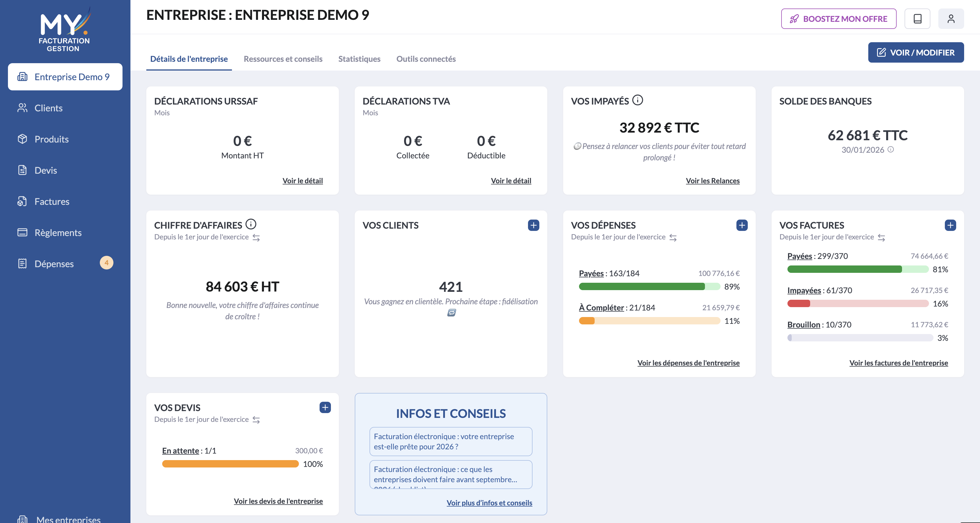Open Entreprise Demo 9 in sidebar
This screenshot has height=523, width=980.
(65, 77)
